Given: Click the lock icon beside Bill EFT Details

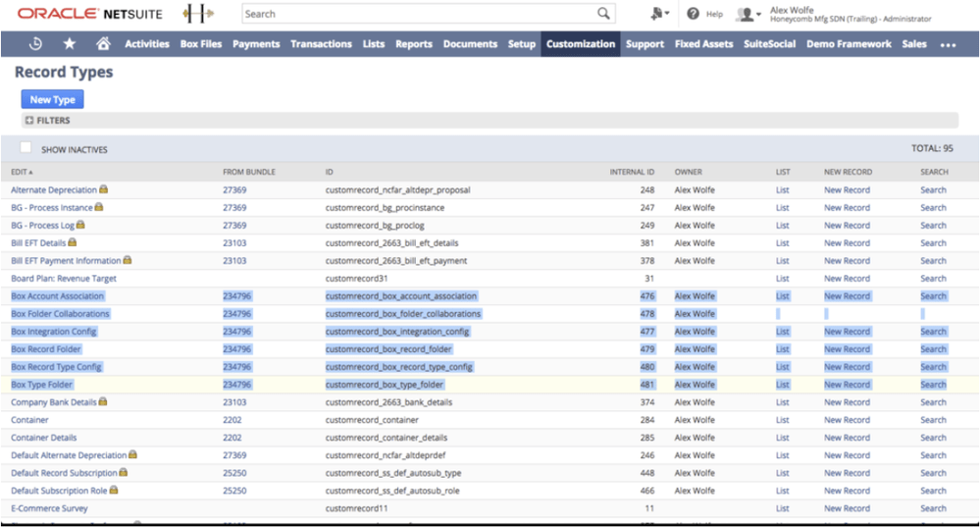Looking at the screenshot, I should pos(72,242).
